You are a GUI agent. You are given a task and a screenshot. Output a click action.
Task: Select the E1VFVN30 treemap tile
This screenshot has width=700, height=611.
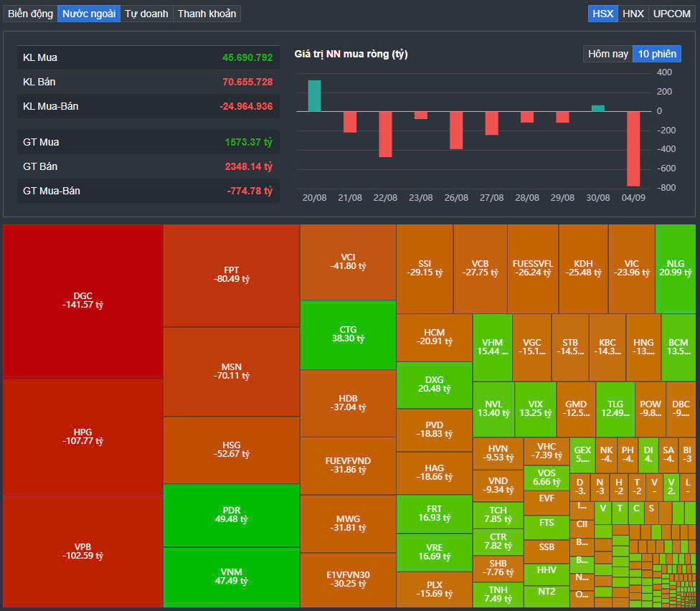coord(348,579)
